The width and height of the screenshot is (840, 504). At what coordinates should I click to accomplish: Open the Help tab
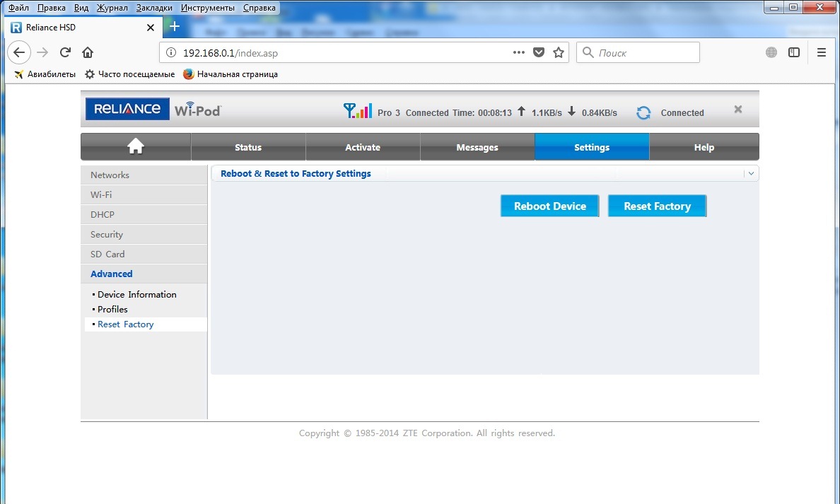click(704, 147)
